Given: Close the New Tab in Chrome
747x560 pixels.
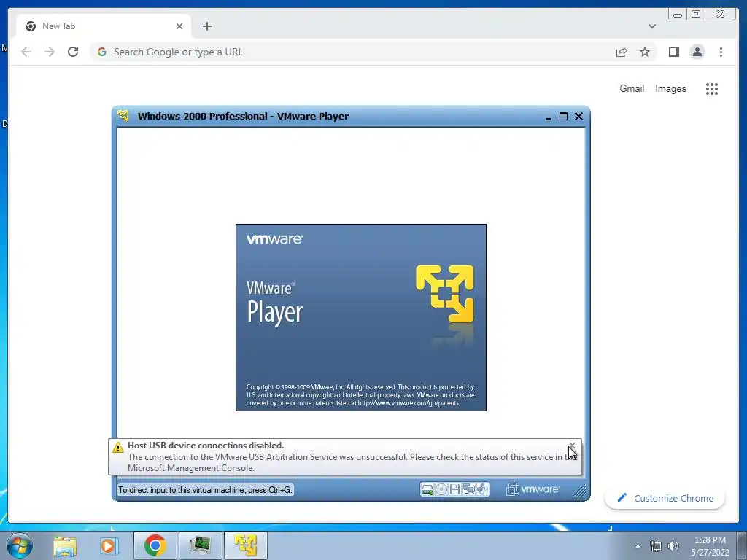Looking at the screenshot, I should point(179,26).
